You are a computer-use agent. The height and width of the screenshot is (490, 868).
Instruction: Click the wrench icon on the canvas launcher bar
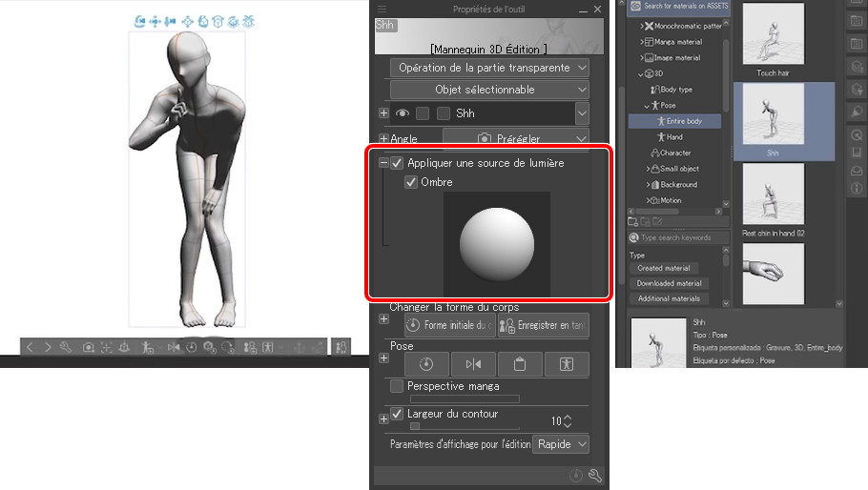click(x=66, y=347)
